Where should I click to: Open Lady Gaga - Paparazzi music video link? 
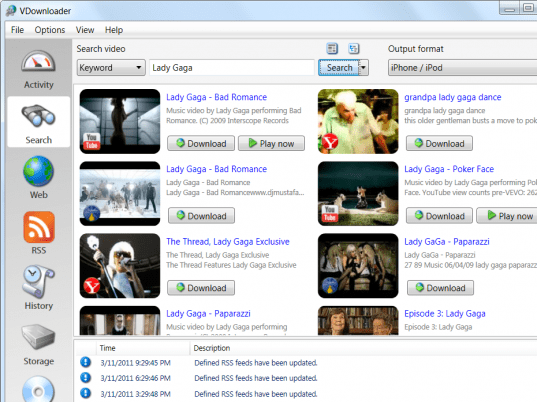[208, 313]
